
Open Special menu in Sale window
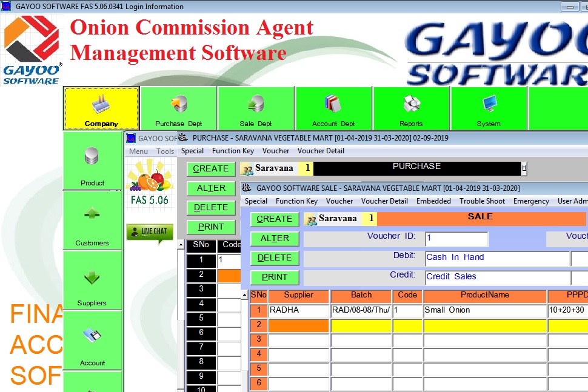[x=256, y=201]
